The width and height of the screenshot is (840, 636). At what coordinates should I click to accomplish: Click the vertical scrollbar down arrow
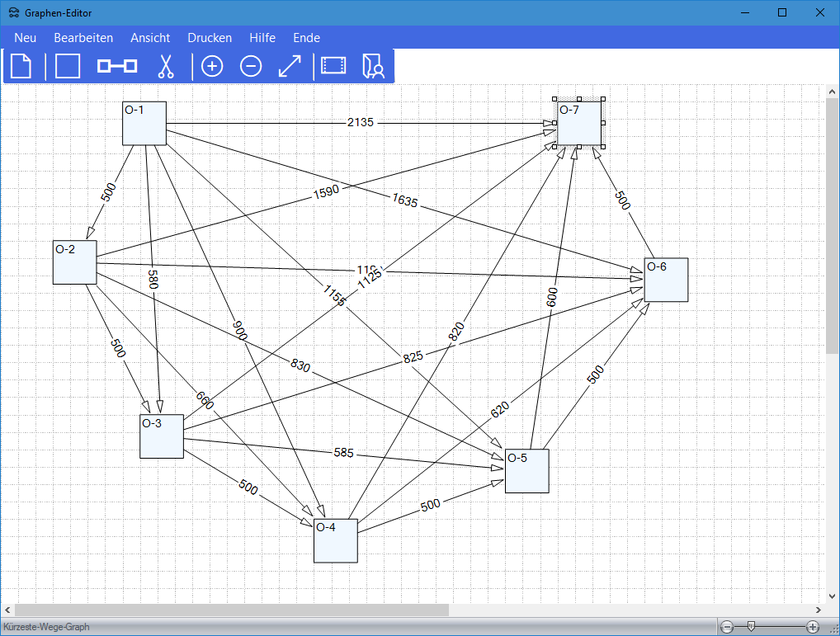(832, 596)
